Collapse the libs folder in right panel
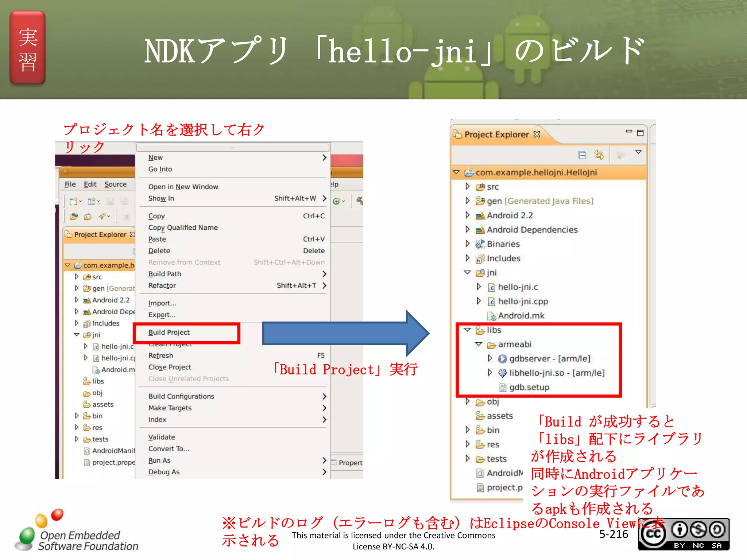747x560 pixels. (467, 330)
